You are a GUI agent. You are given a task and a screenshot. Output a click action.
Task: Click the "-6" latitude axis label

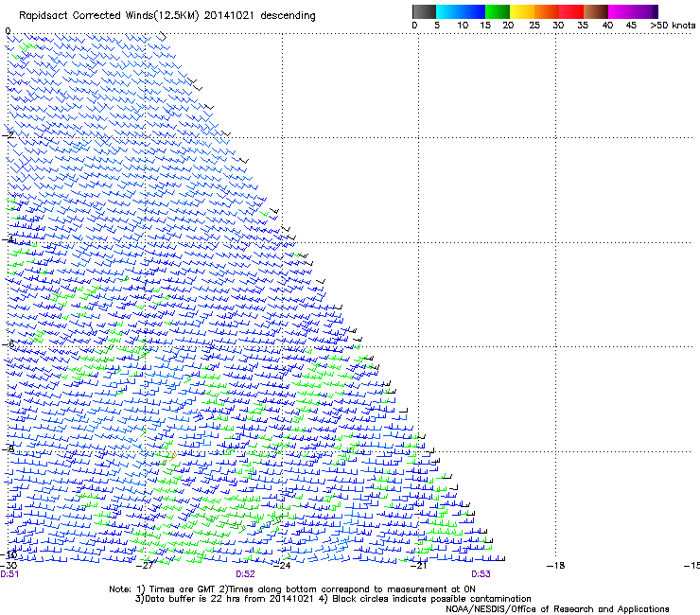point(9,343)
